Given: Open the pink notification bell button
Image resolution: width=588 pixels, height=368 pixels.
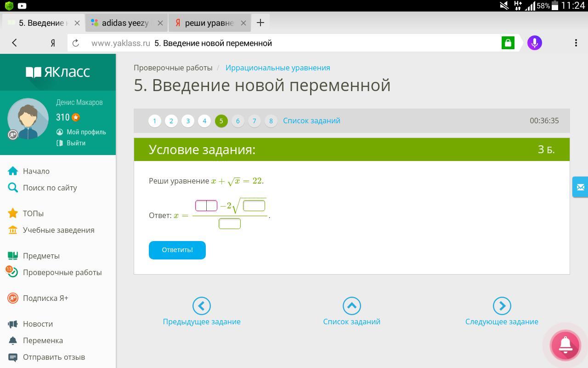Looking at the screenshot, I should coord(565,345).
